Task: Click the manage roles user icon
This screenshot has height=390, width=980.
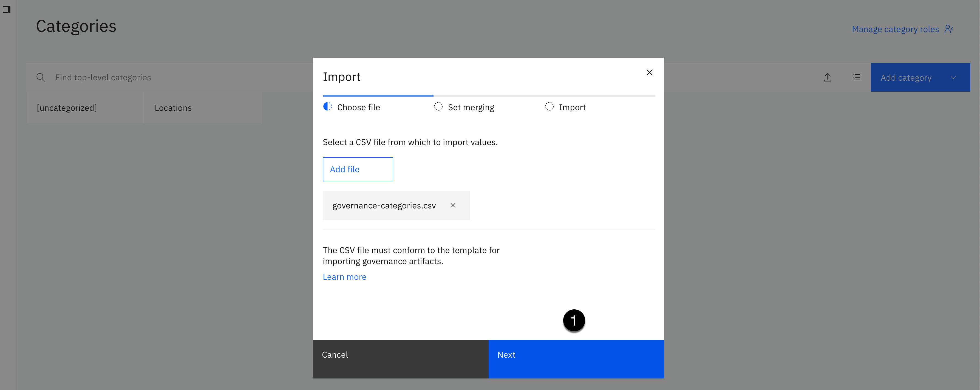Action: tap(949, 29)
